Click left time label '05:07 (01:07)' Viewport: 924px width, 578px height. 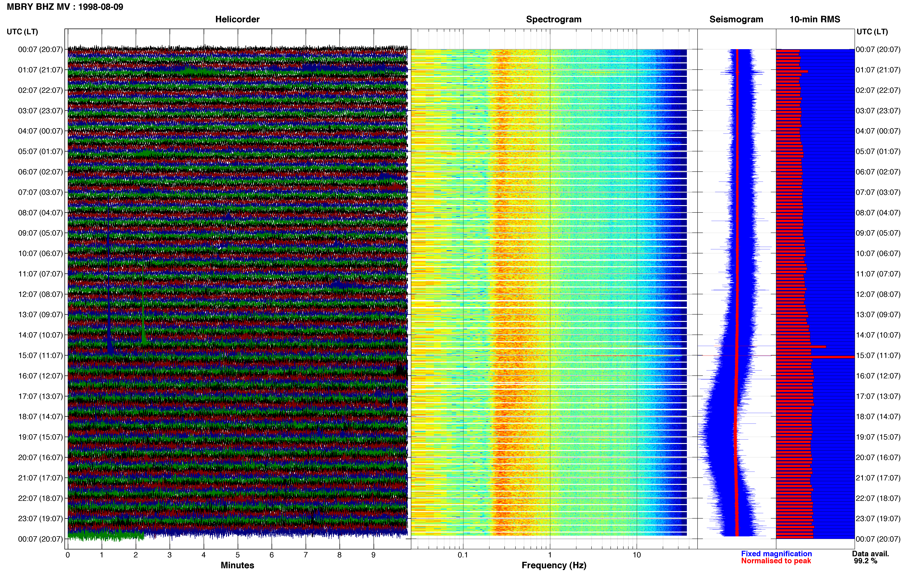(x=40, y=151)
